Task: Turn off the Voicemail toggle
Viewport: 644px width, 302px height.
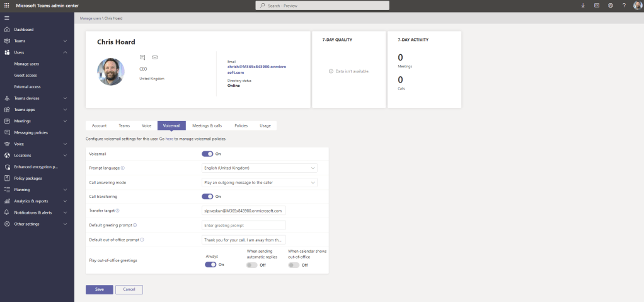Action: coord(207,153)
